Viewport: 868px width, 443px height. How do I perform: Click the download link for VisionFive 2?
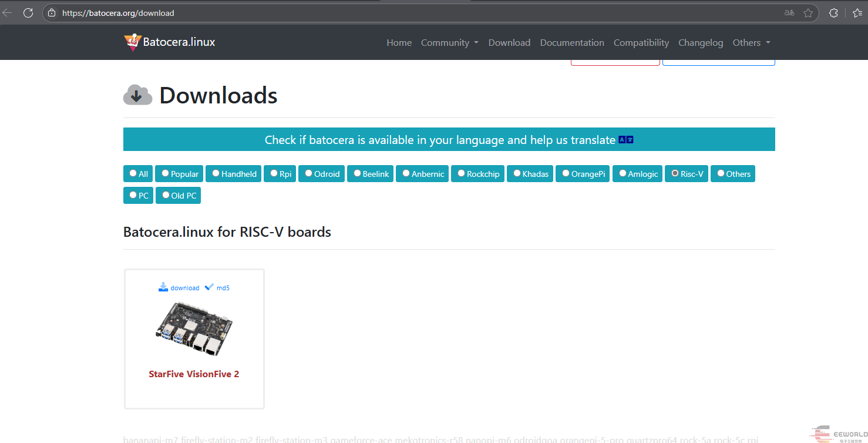[185, 288]
